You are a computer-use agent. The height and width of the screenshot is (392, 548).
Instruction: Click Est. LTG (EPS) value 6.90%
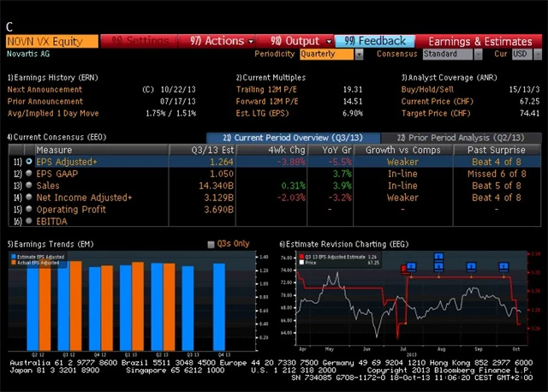[x=353, y=113]
